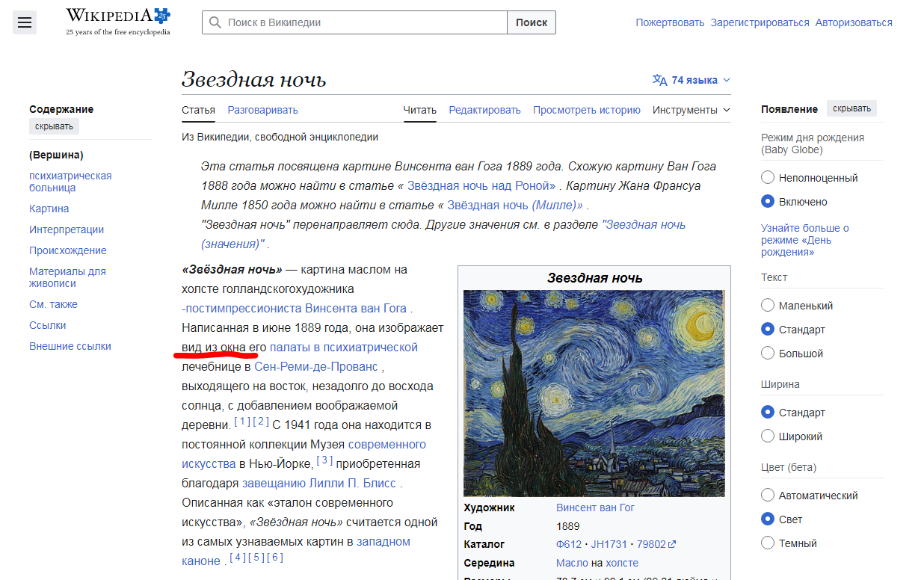This screenshot has width=924, height=580.
Task: Select Неполноценный birthday mode option
Action: (767, 178)
